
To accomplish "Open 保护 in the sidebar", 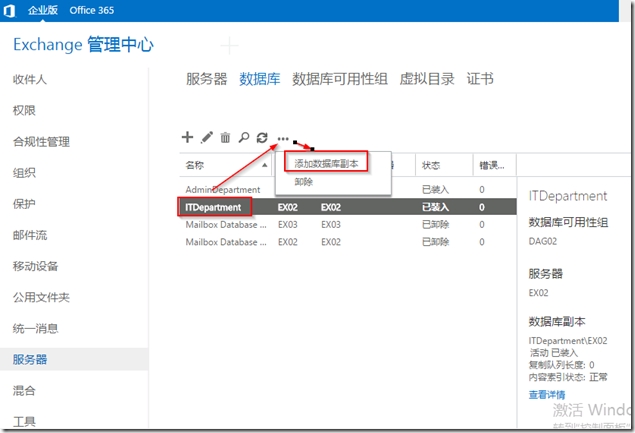I will tap(24, 204).
